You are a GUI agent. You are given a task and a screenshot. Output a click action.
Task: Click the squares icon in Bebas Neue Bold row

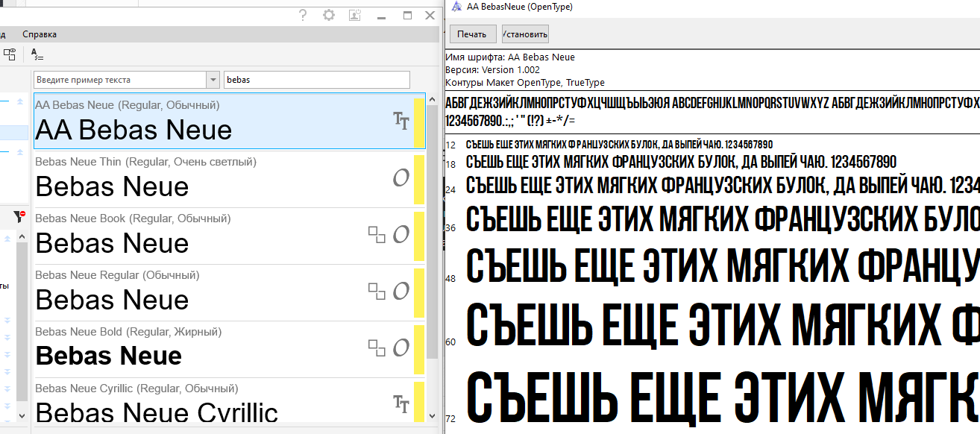coord(377,347)
